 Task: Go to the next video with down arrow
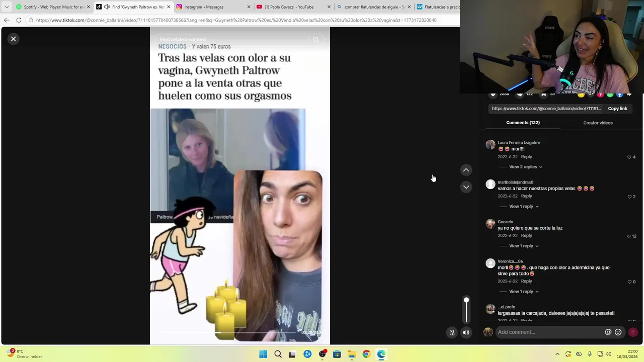[x=466, y=187]
